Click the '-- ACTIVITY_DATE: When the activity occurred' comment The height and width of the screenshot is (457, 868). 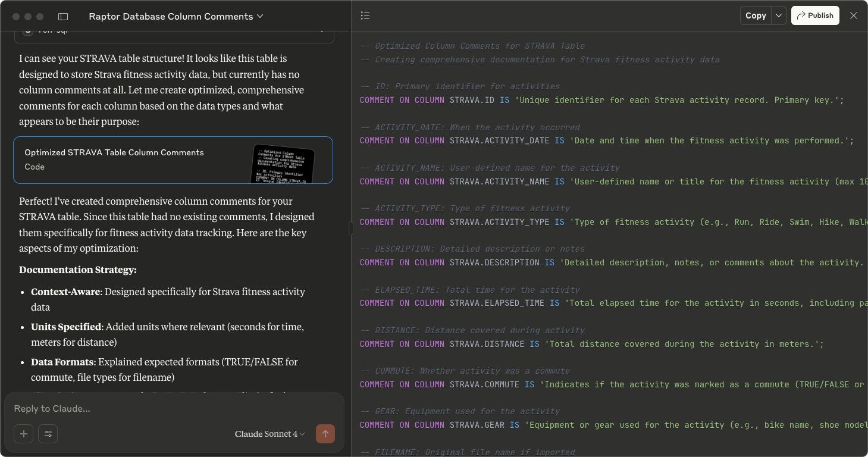[470, 127]
